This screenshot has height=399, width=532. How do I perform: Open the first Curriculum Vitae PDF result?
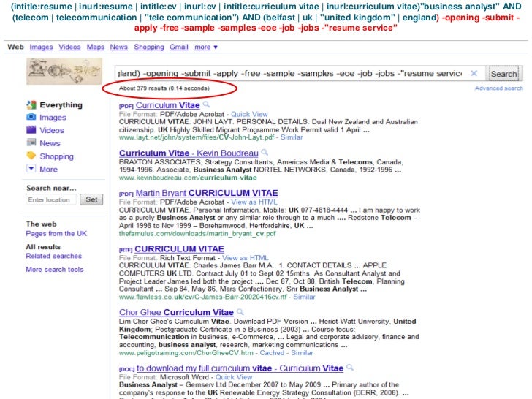coord(167,105)
